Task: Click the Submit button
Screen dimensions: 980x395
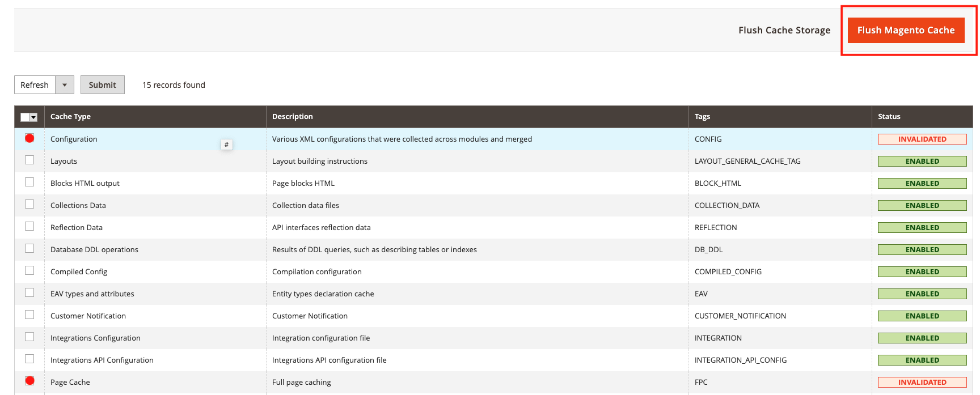Action: pos(103,85)
